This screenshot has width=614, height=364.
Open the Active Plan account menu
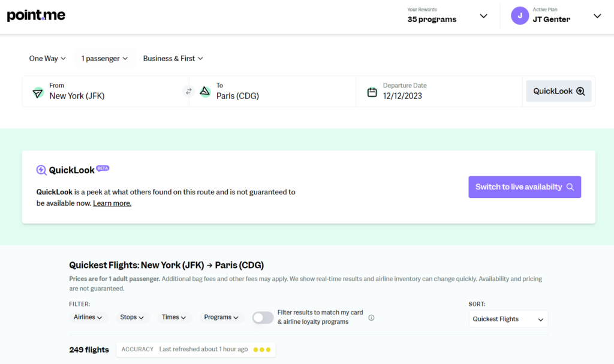[x=597, y=16]
